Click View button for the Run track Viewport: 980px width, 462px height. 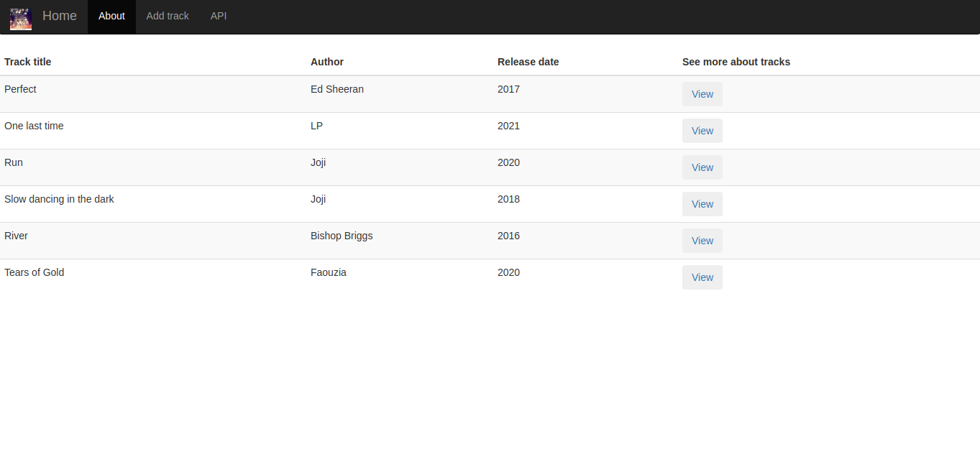(702, 167)
